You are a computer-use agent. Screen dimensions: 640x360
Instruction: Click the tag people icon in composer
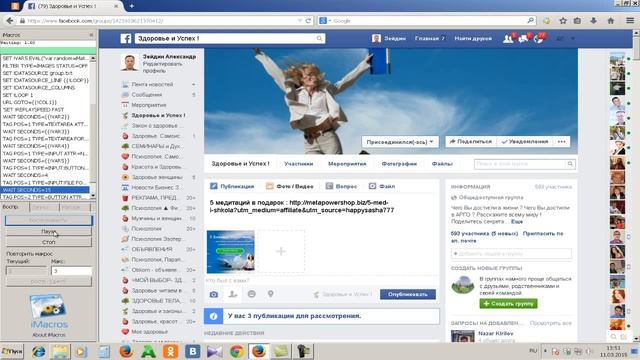233,294
